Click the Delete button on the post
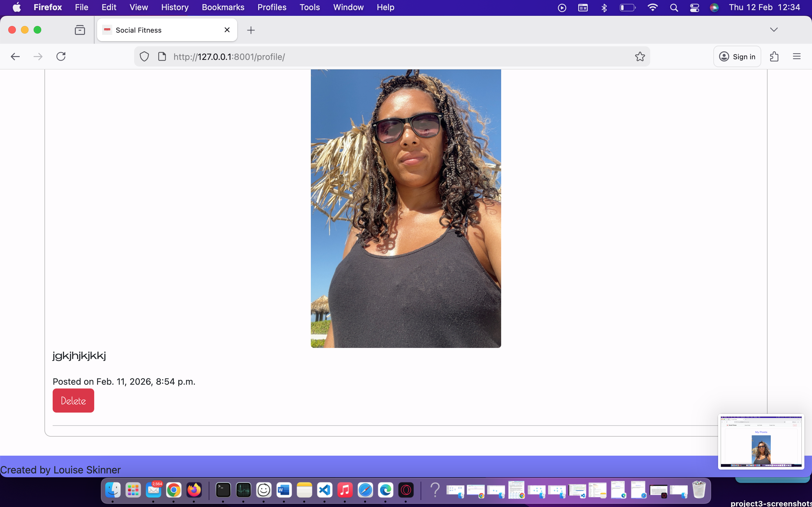The width and height of the screenshot is (812, 507). pos(73,400)
